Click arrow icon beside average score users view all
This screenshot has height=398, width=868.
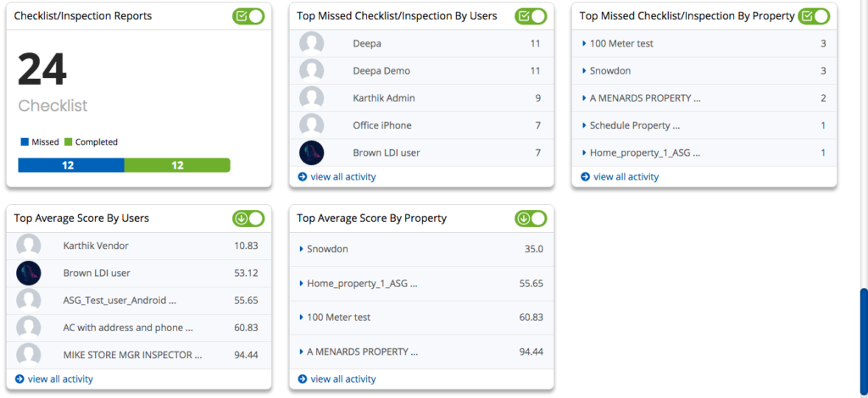pyautogui.click(x=20, y=379)
